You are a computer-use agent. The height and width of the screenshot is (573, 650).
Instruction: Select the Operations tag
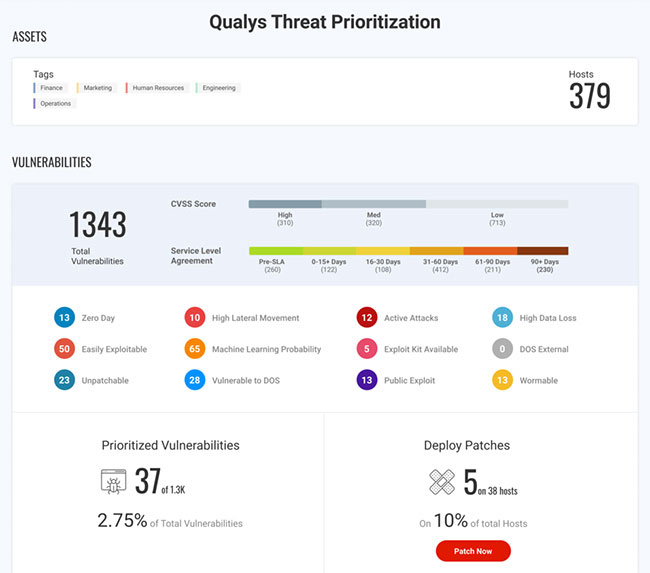pos(53,103)
